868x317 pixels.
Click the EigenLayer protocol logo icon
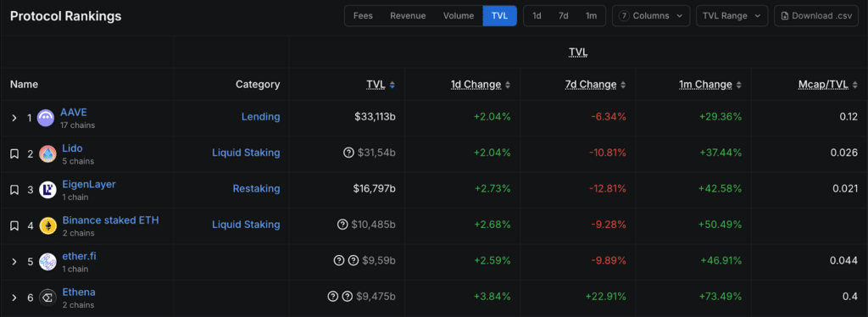click(x=47, y=190)
